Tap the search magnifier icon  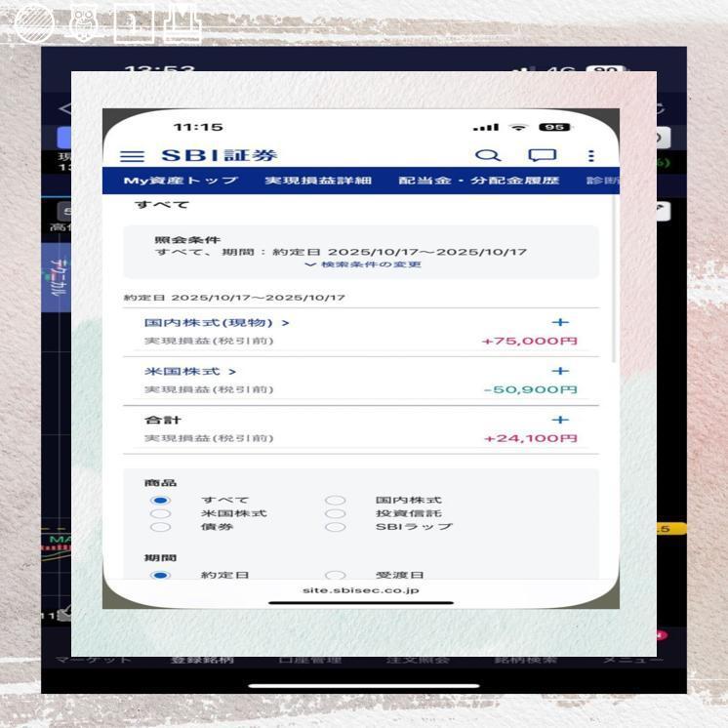click(488, 155)
